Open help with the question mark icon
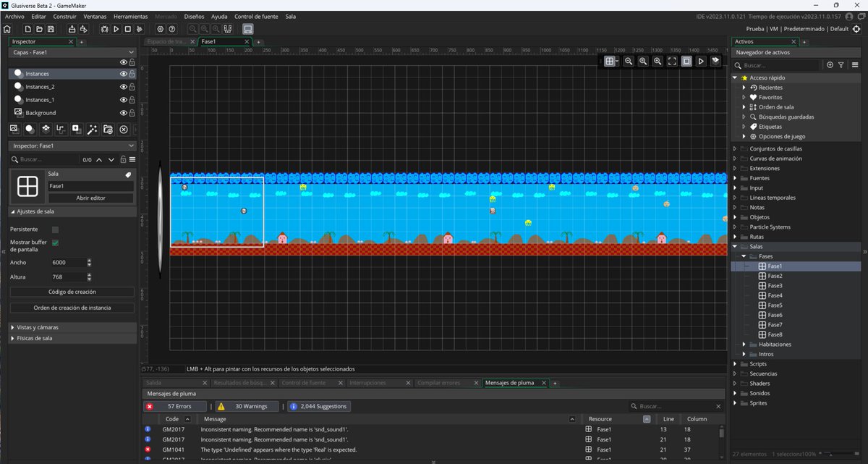Viewport: 868px width, 464px height. click(x=171, y=29)
